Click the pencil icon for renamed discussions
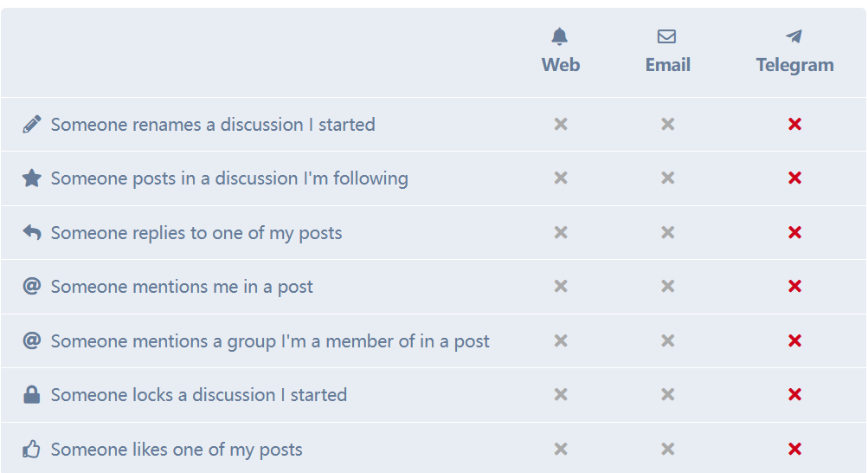This screenshot has height=473, width=868. point(31,124)
